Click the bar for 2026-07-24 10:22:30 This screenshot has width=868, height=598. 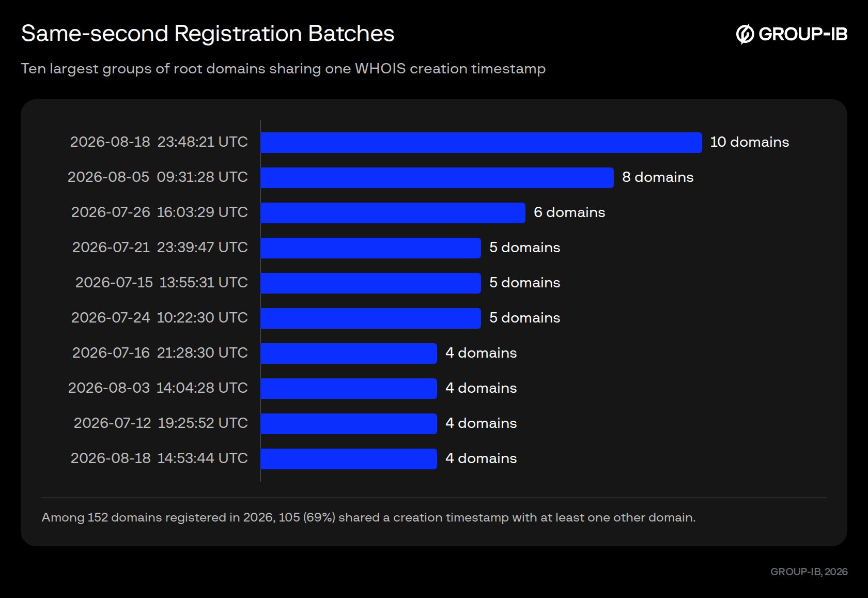[371, 318]
